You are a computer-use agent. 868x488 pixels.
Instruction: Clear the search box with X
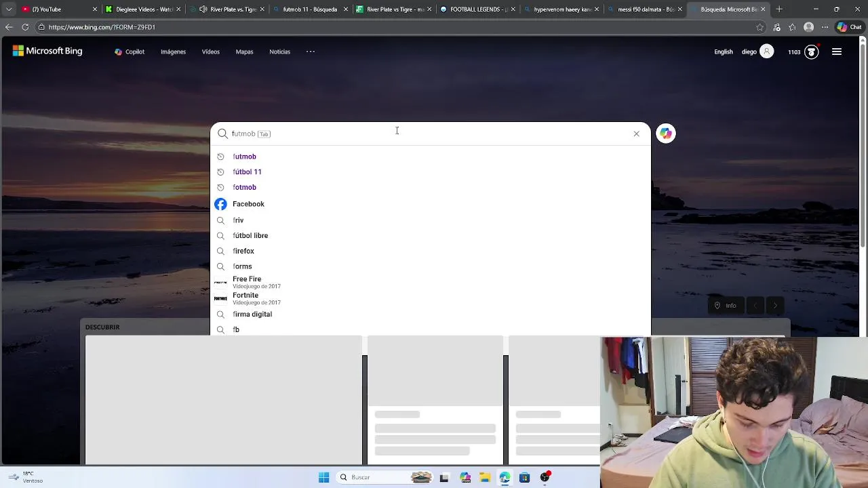coord(636,134)
